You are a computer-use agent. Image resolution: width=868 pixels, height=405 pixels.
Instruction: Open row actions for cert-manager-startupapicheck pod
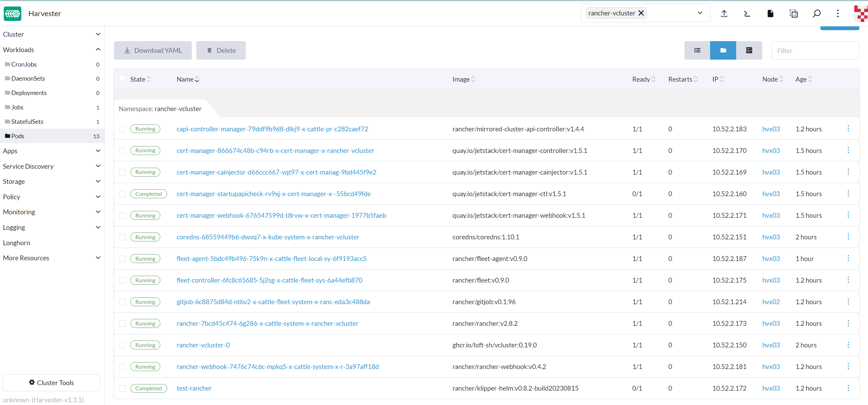(x=848, y=193)
